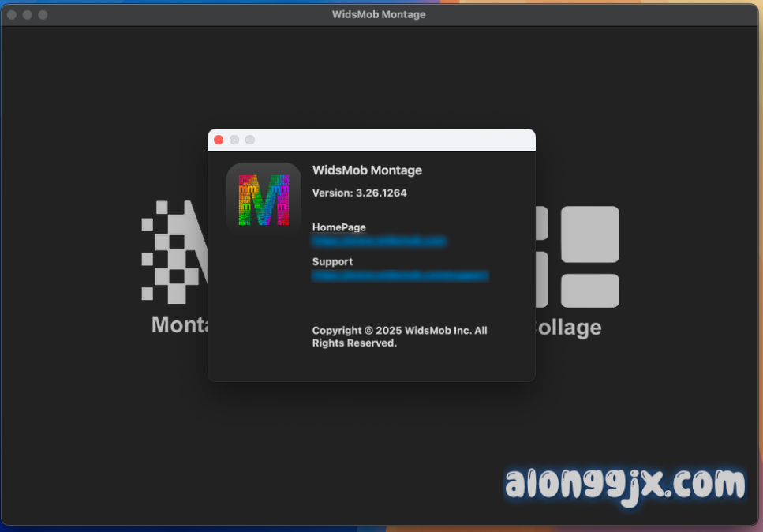
Task: Click the alongjx.com watermark
Action: pos(625,483)
